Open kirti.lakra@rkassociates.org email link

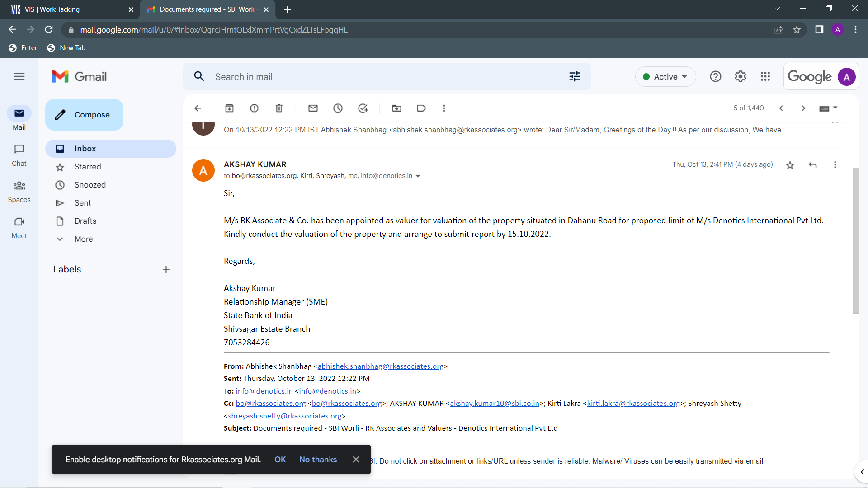[633, 404]
